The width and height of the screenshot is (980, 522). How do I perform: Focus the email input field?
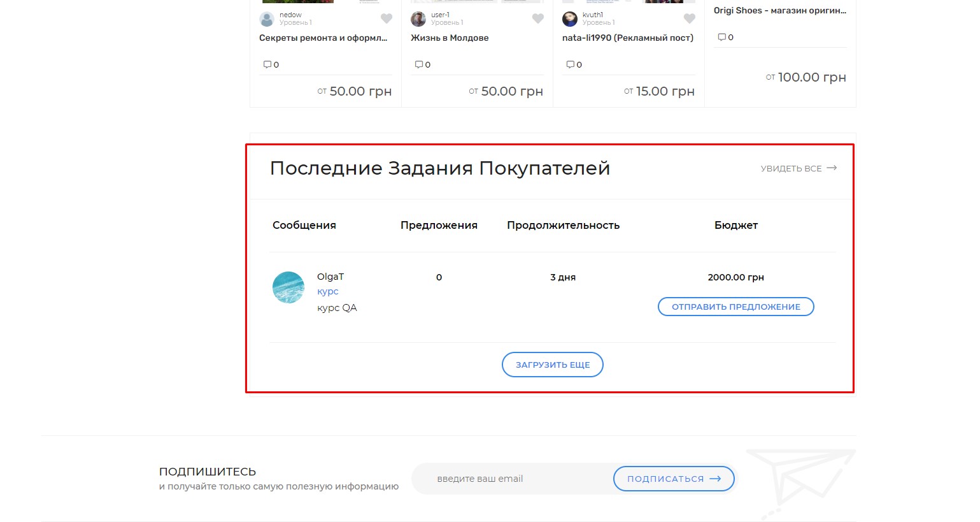[509, 479]
